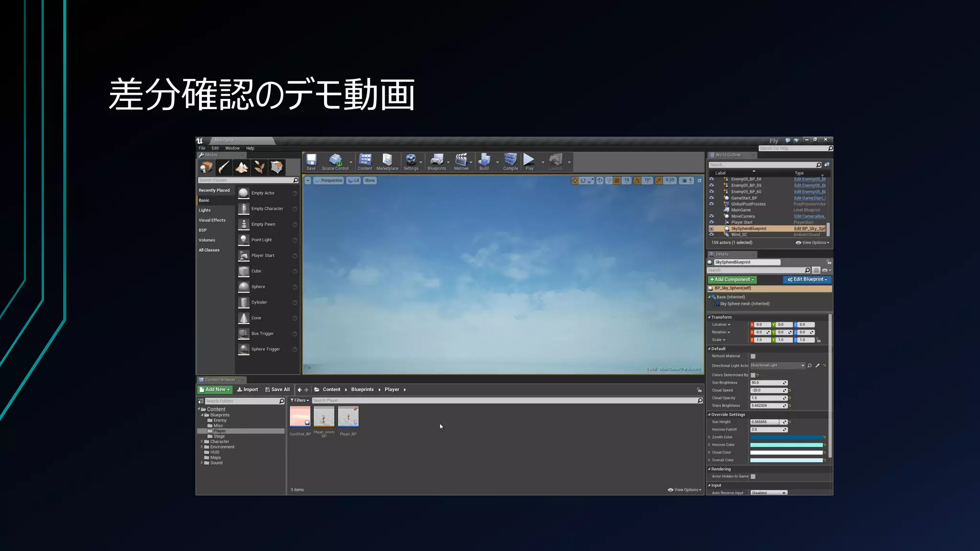Click the Content Browser forward arrow

[x=306, y=390]
